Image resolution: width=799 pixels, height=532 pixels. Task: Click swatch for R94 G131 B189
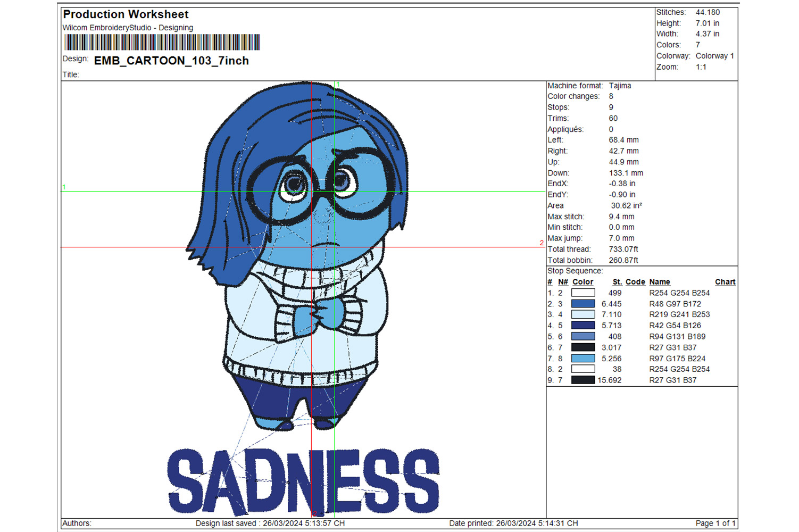click(583, 336)
